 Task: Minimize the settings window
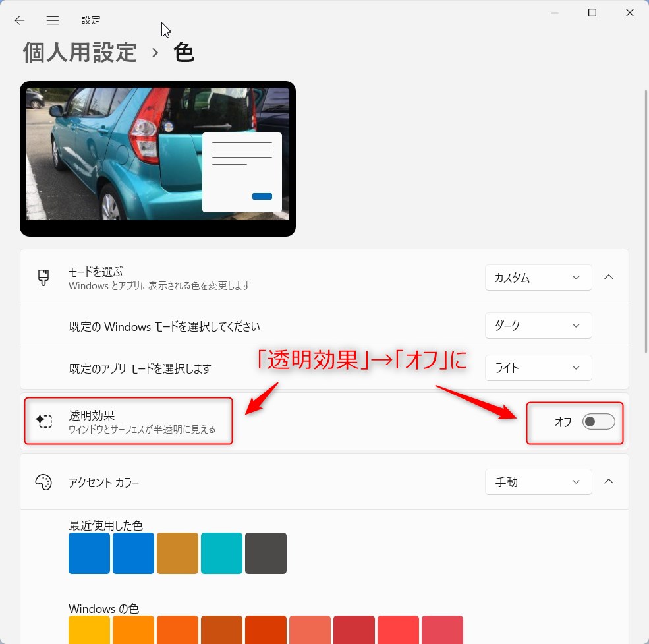pyautogui.click(x=555, y=13)
